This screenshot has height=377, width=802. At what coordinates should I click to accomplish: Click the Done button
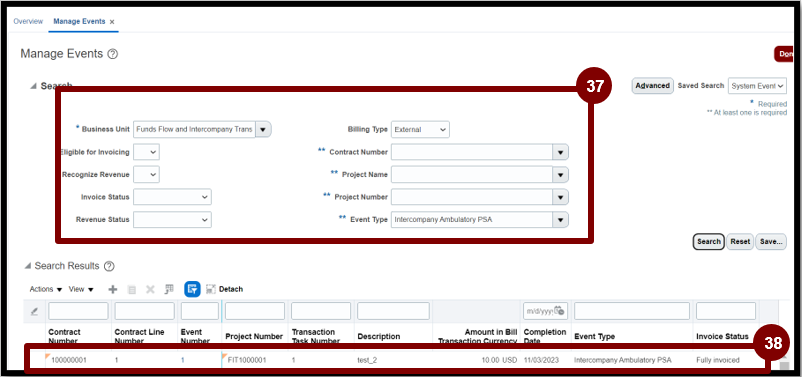coord(784,54)
